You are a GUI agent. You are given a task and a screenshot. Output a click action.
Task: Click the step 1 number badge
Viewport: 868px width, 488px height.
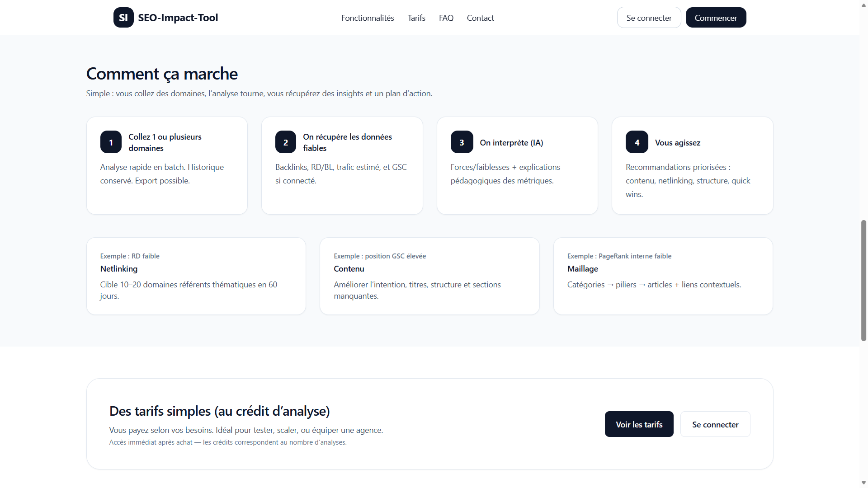coord(111,142)
